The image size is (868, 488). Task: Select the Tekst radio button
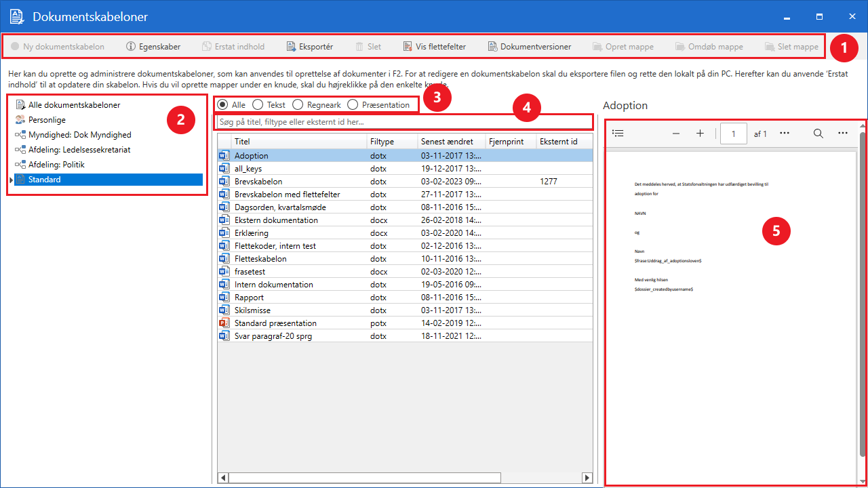pyautogui.click(x=258, y=105)
